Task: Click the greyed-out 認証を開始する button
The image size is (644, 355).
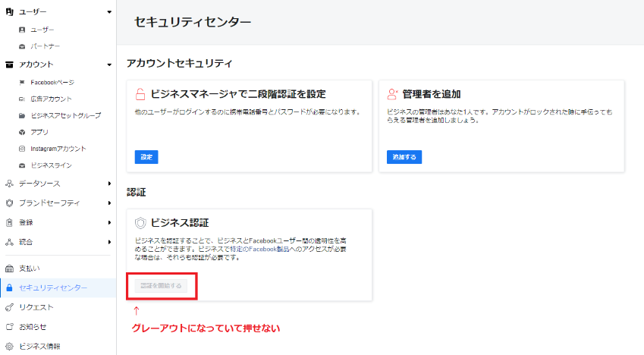Action: coord(161,286)
